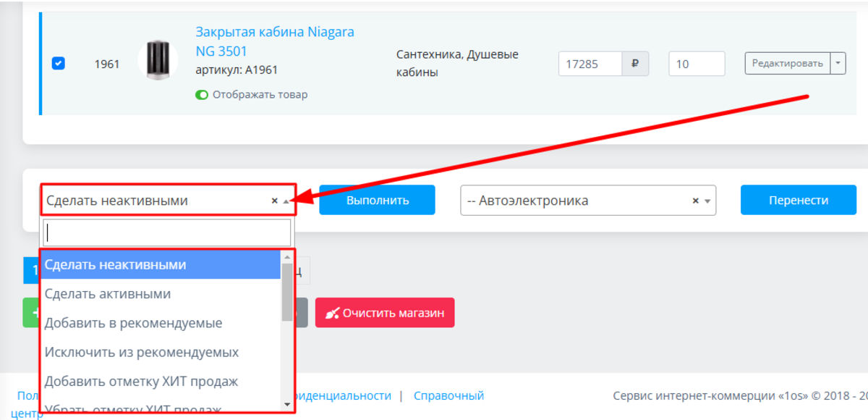868x420 pixels.
Task: Expand the arrow next to 'Редактировать'
Action: pos(838,63)
